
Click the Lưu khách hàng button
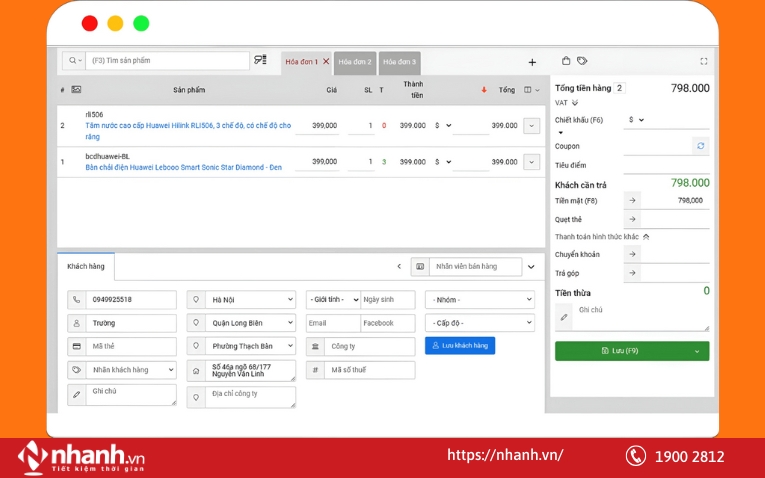(460, 346)
